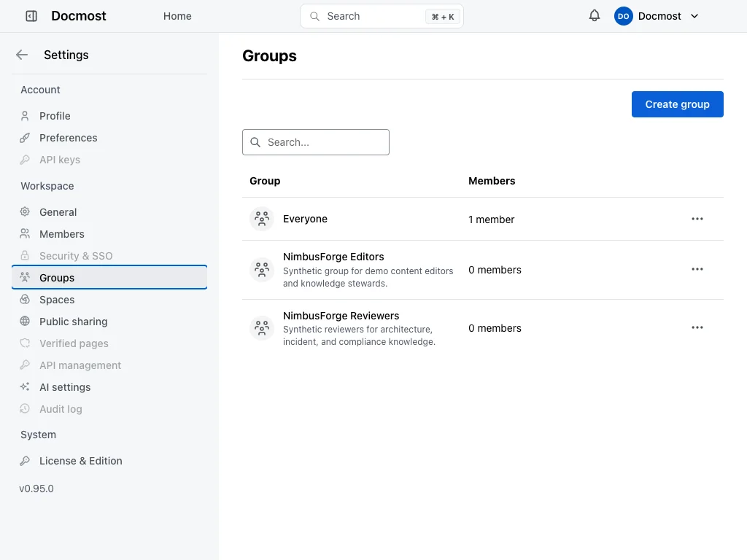The height and width of the screenshot is (560, 747).
Task: Open API management settings
Action: click(x=109, y=365)
